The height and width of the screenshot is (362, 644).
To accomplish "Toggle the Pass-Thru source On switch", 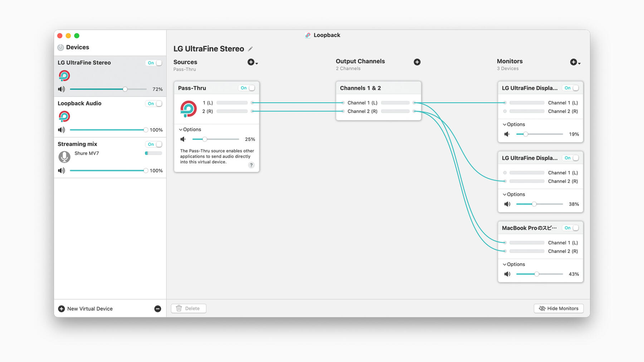I will 247,88.
